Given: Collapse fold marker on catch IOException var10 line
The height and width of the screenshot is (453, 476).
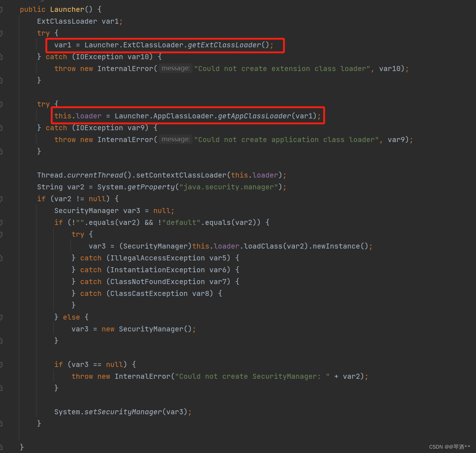Looking at the screenshot, I should coord(1,57).
